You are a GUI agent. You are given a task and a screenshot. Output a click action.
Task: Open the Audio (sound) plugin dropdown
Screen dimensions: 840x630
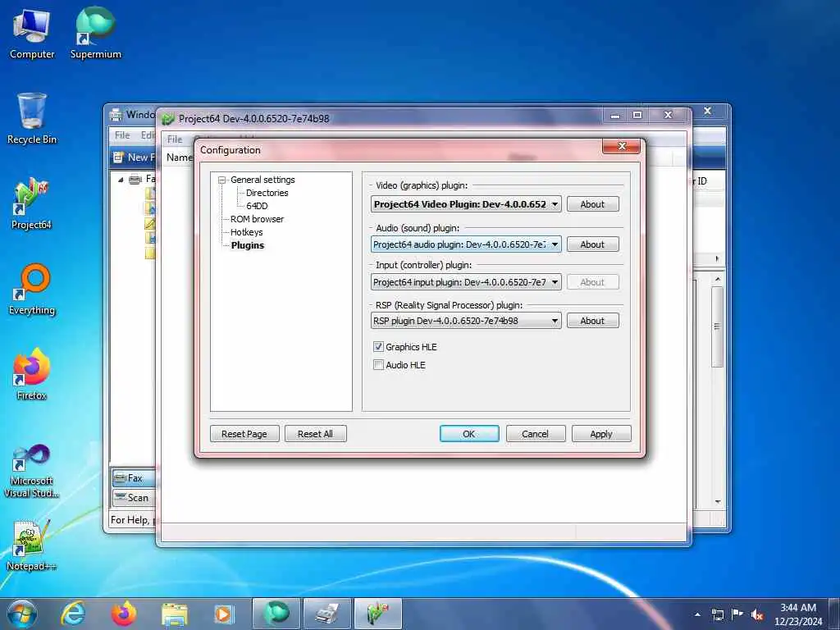466,244
